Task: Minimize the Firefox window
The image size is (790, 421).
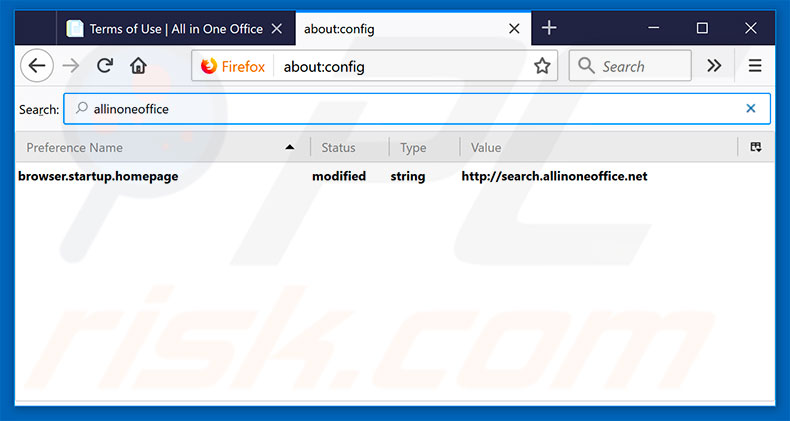Action: [x=653, y=28]
